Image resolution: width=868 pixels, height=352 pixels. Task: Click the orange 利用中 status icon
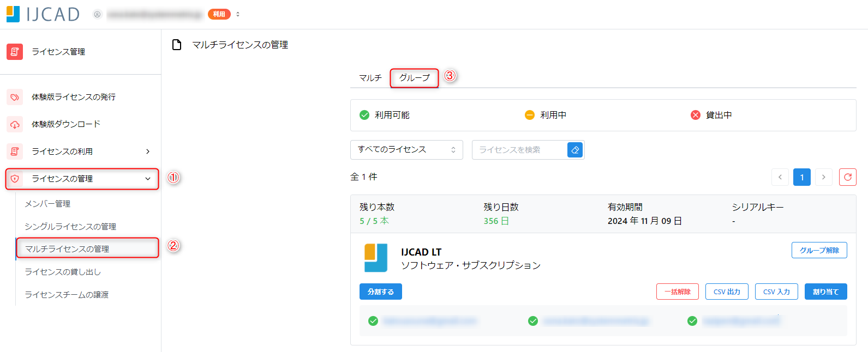pyautogui.click(x=530, y=115)
